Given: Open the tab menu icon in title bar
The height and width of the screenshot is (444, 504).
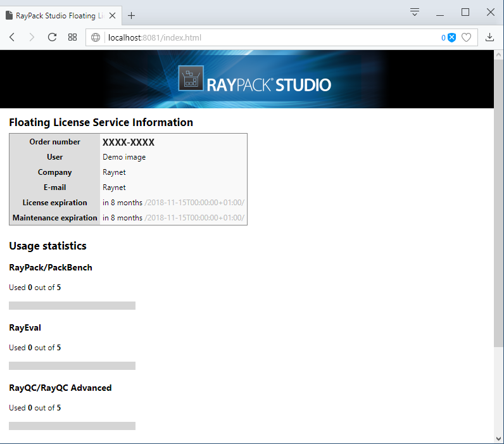Looking at the screenshot, I should pos(415,12).
